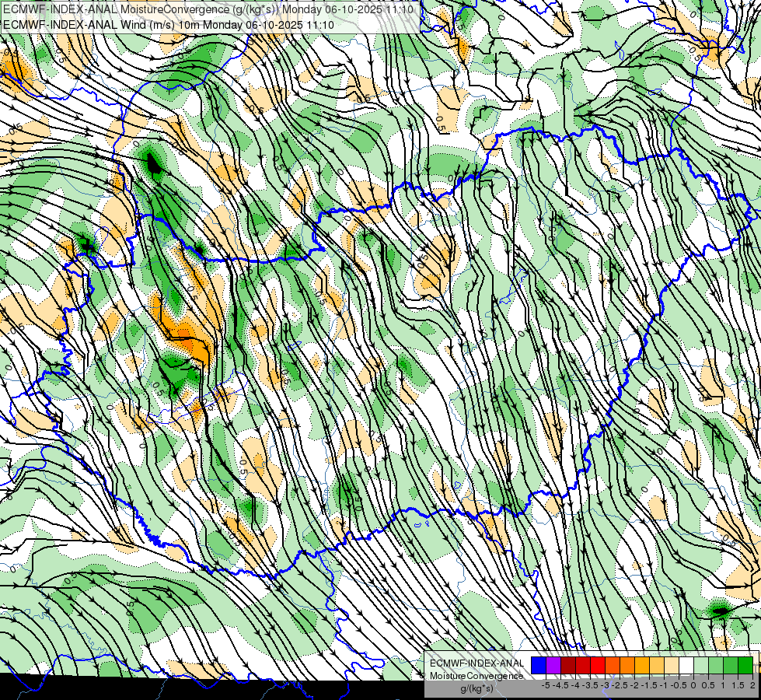Viewport: 761px width, 700px height.
Task: Click the blue legend swatch below -5
Action: click(x=539, y=666)
